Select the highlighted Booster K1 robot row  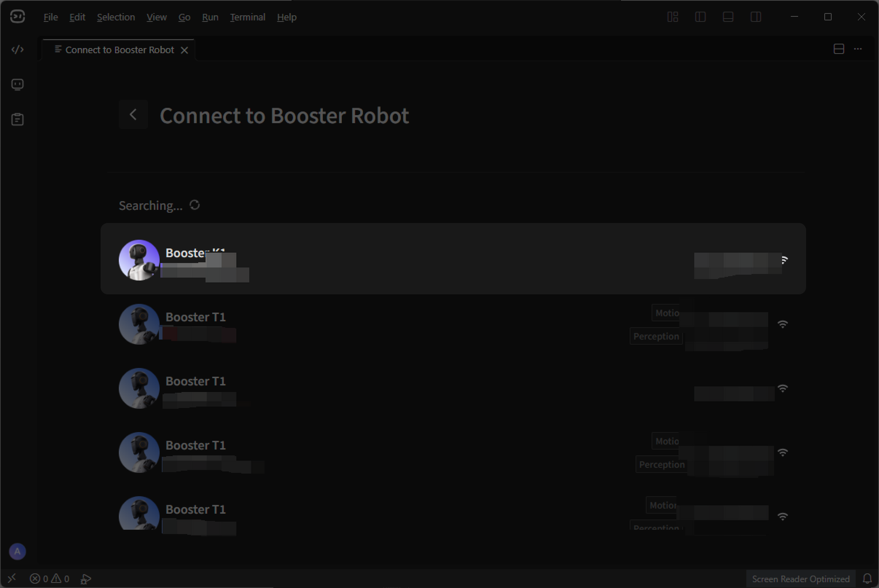[x=453, y=259]
